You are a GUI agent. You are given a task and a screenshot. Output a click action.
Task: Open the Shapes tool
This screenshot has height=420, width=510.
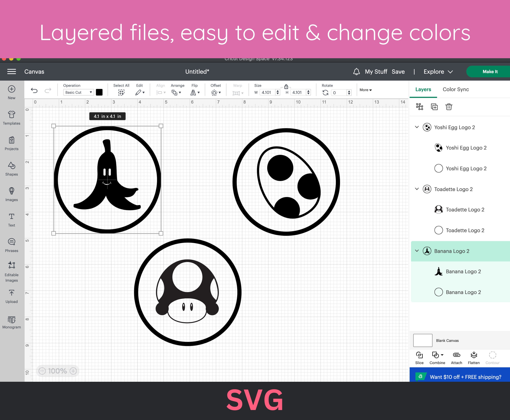(11, 169)
